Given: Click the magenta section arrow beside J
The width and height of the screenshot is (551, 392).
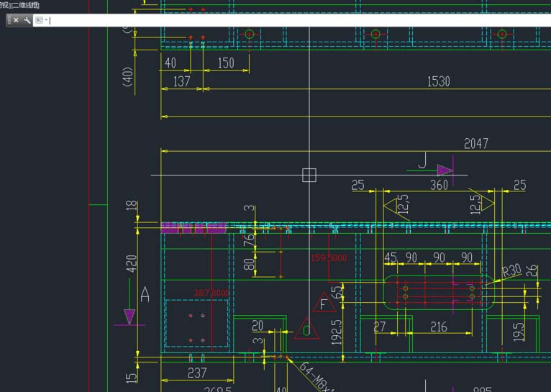Looking at the screenshot, I should click(445, 170).
